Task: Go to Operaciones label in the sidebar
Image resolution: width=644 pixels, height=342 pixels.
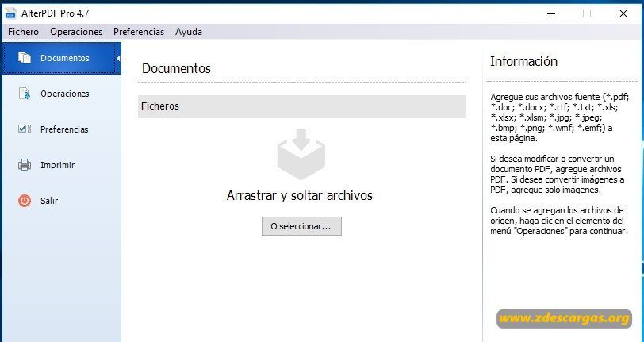Action: point(65,94)
